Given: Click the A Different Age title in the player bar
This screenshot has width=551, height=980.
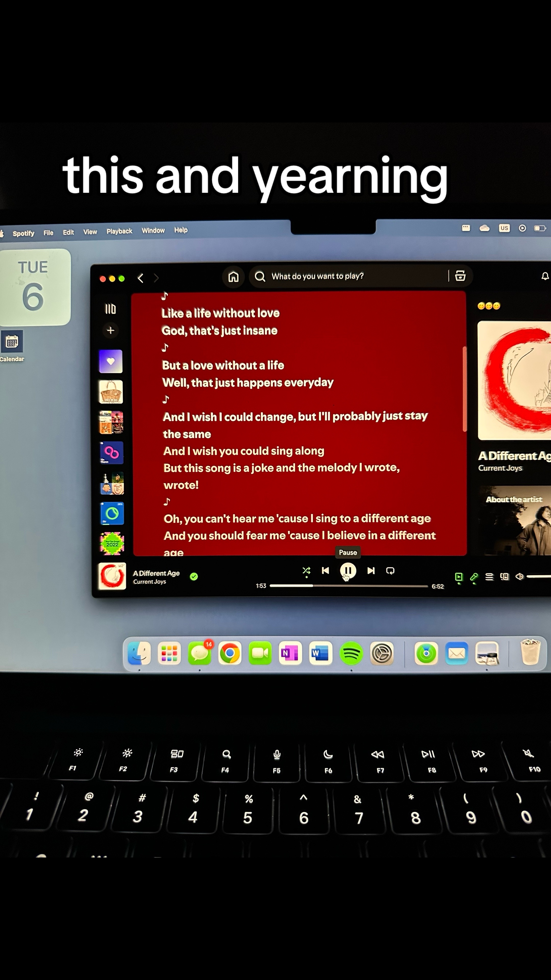Looking at the screenshot, I should 156,573.
